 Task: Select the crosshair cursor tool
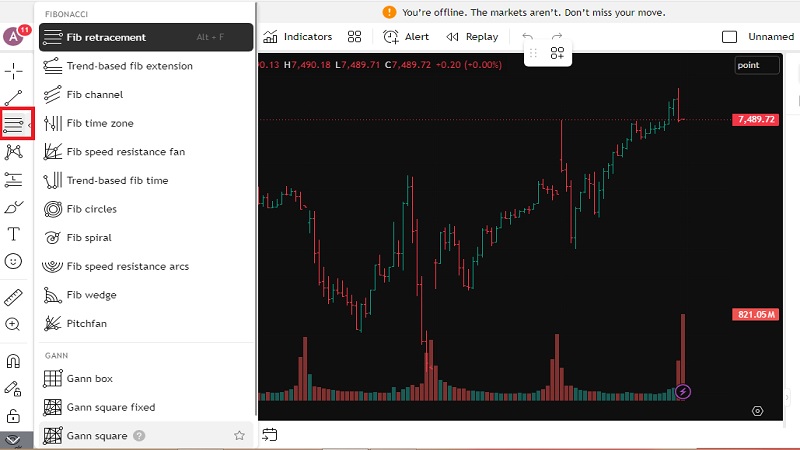click(x=13, y=71)
